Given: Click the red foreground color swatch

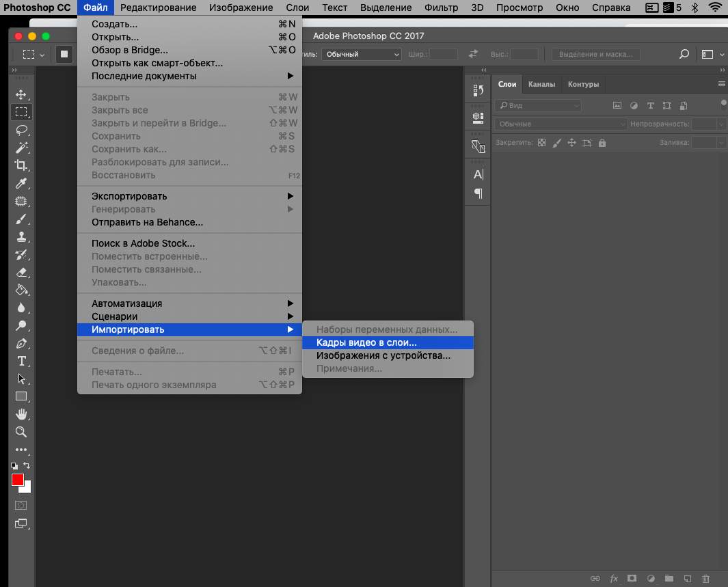Looking at the screenshot, I should coord(18,479).
